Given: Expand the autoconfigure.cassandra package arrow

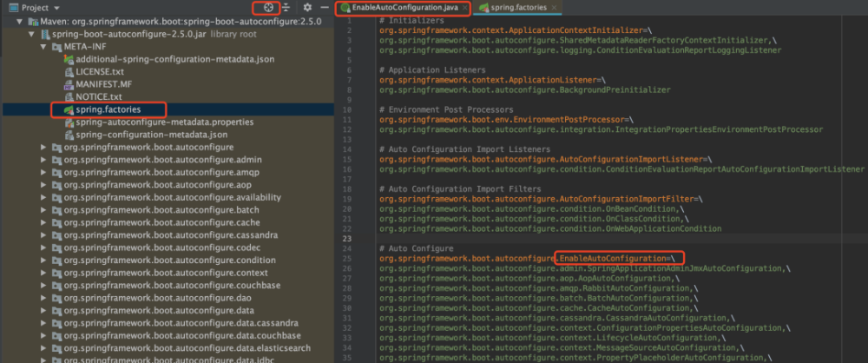Looking at the screenshot, I should pyautogui.click(x=43, y=235).
